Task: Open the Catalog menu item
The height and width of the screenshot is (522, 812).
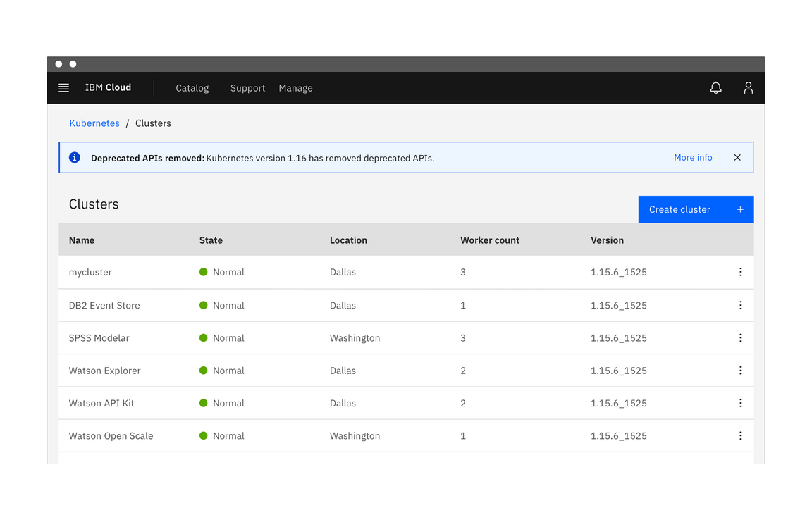Action: (x=192, y=88)
